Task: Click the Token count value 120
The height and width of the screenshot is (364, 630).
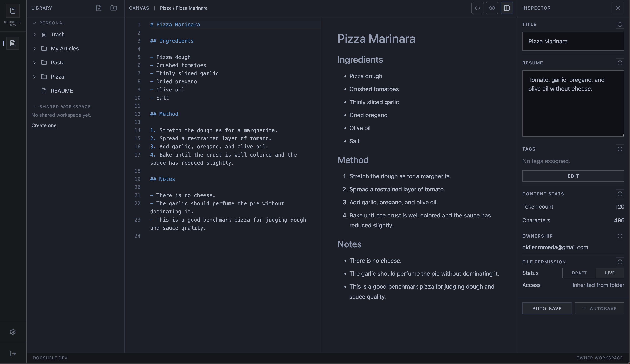Action: [x=619, y=206]
